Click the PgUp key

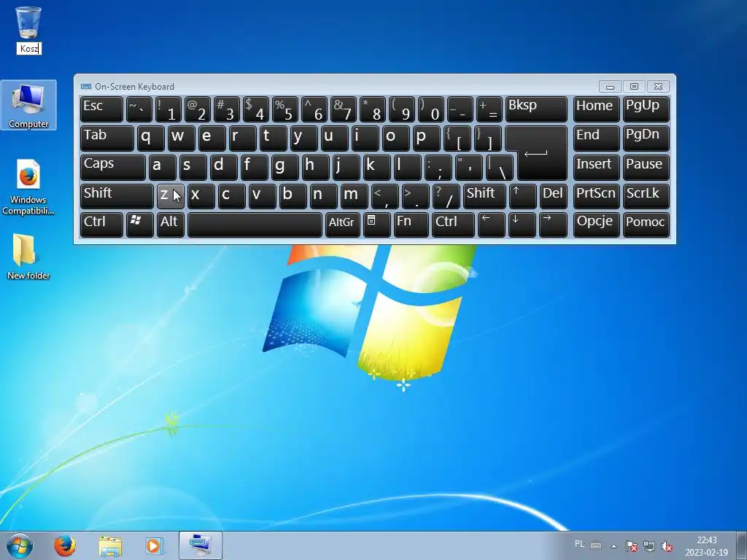coord(646,109)
